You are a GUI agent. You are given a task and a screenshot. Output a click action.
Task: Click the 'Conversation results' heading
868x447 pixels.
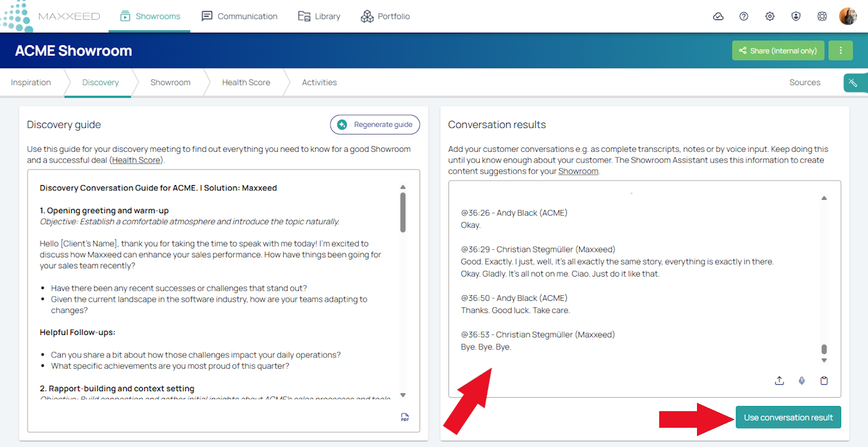(x=497, y=125)
